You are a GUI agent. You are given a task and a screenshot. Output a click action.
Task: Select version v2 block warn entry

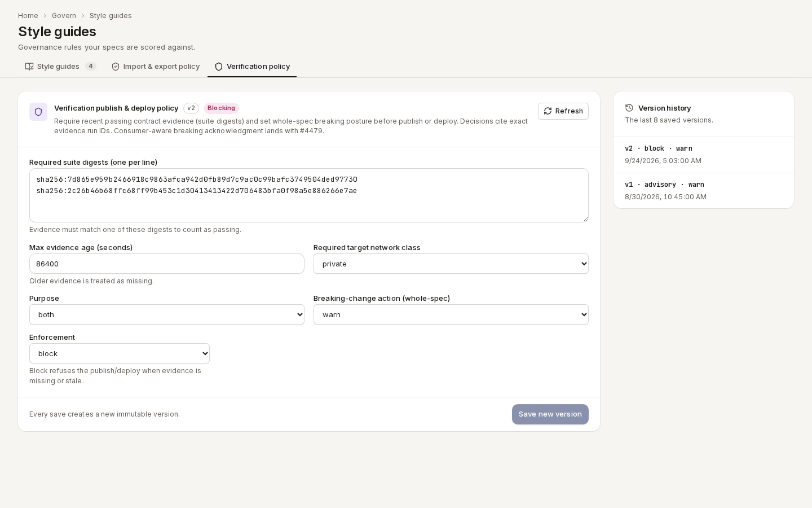[x=704, y=155]
